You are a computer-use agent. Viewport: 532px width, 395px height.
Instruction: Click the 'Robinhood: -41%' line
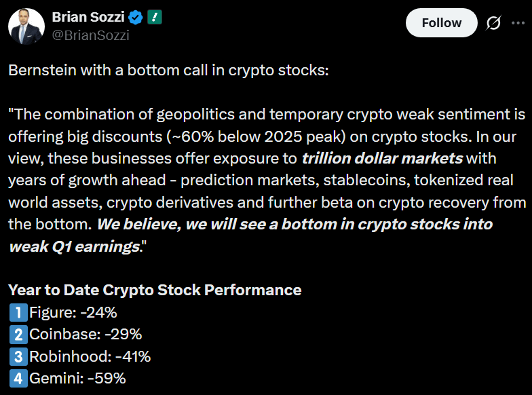[90, 356]
